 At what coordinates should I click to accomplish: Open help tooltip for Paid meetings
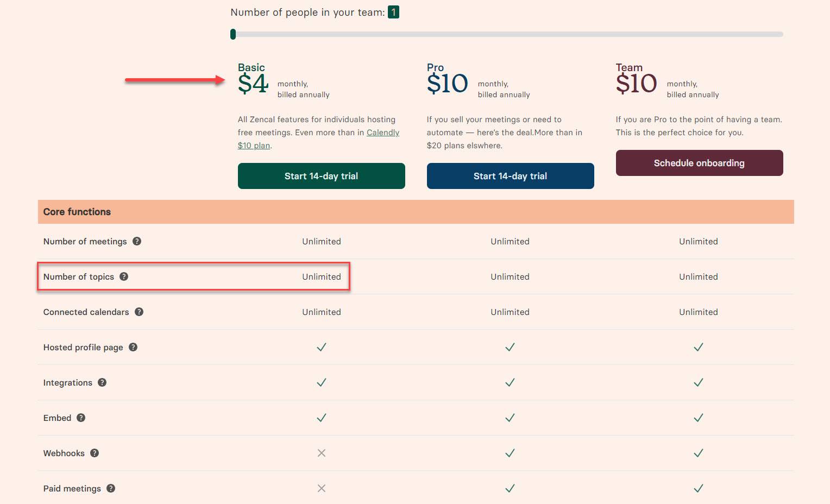111,488
